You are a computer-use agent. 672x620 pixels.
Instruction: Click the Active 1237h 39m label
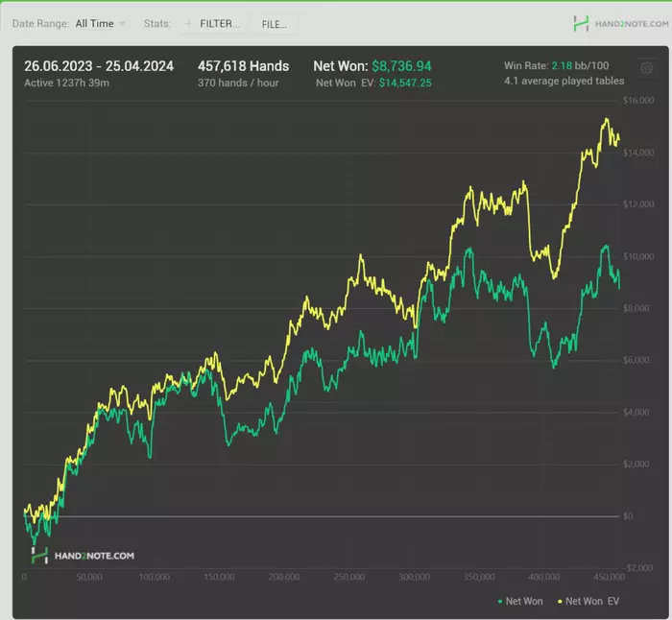pos(65,83)
